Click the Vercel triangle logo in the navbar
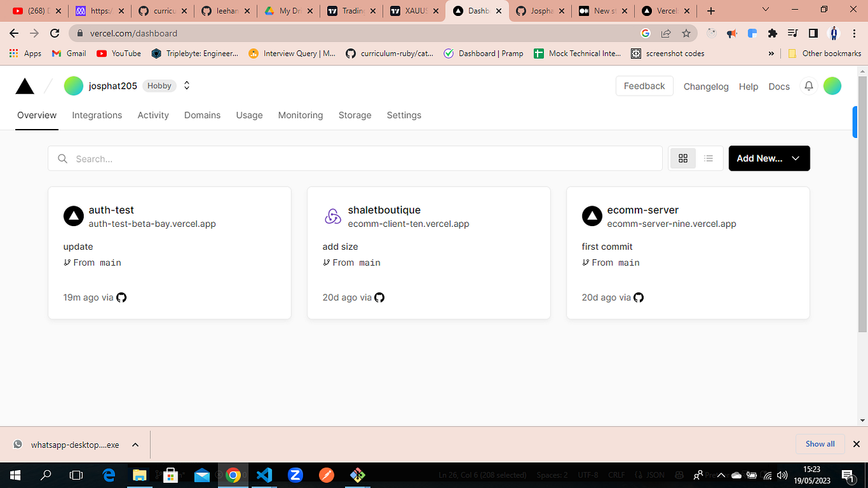This screenshot has height=488, width=868. pos(24,86)
